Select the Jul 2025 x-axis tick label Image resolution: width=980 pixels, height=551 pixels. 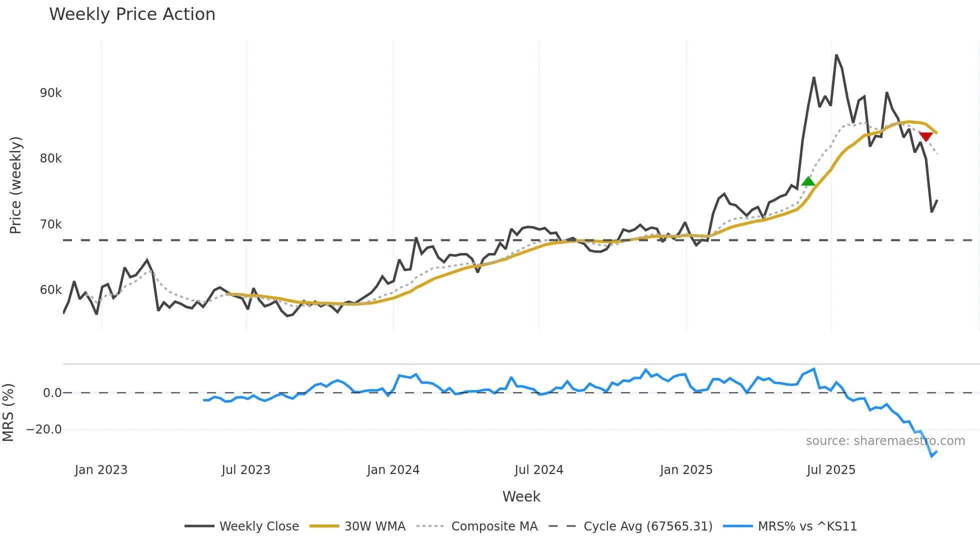click(831, 470)
